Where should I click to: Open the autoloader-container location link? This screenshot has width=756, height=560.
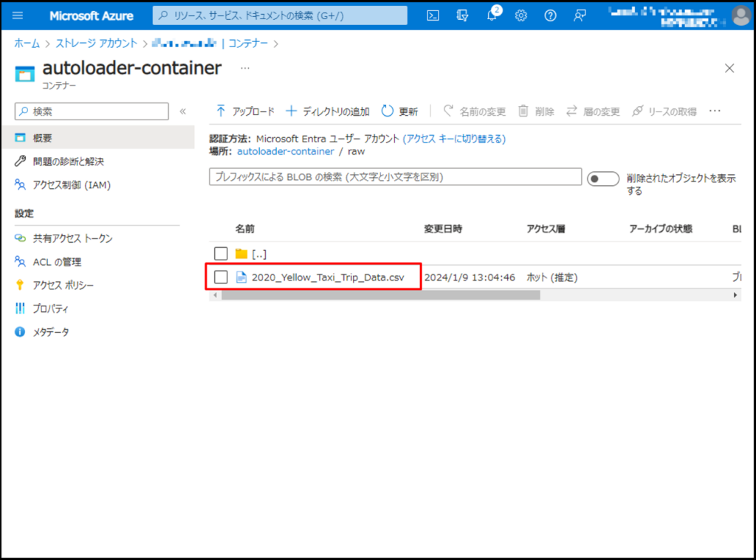coord(285,151)
